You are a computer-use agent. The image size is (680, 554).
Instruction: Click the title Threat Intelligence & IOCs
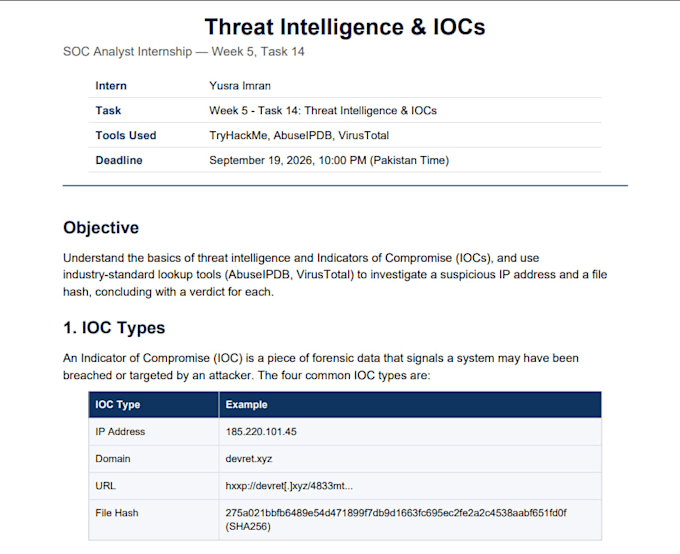tap(345, 27)
